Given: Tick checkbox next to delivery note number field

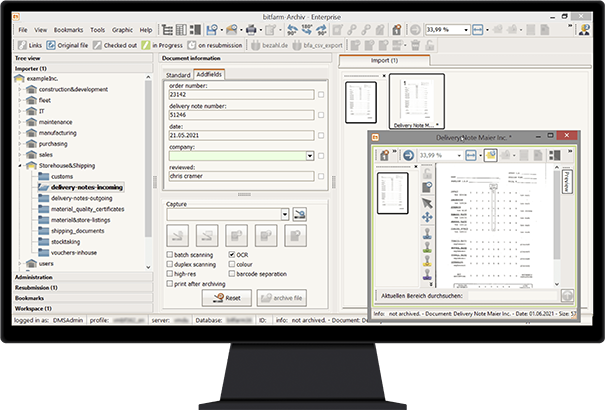Looking at the screenshot, I should tap(321, 115).
